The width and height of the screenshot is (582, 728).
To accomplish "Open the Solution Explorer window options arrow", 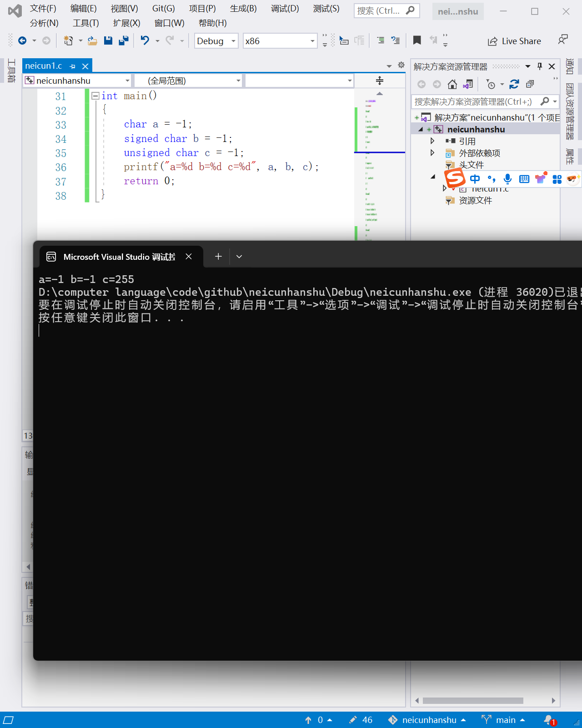I will coord(528,66).
